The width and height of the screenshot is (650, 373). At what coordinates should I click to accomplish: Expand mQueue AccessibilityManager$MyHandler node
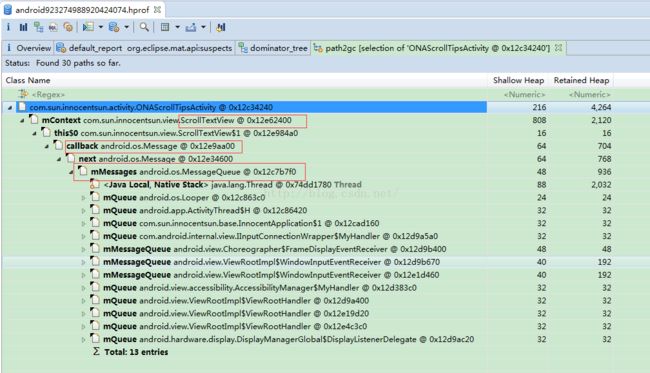coord(83,288)
